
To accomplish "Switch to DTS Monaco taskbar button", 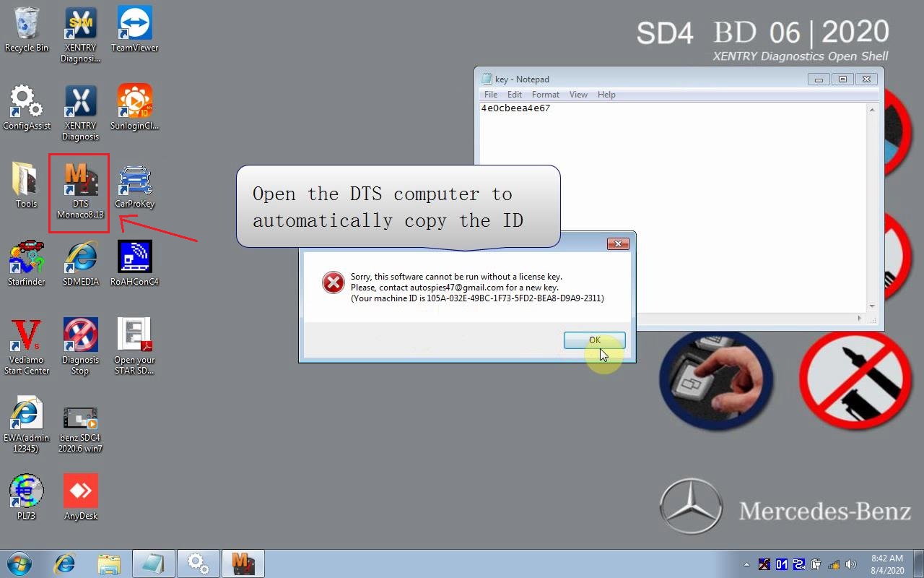I will 243,564.
